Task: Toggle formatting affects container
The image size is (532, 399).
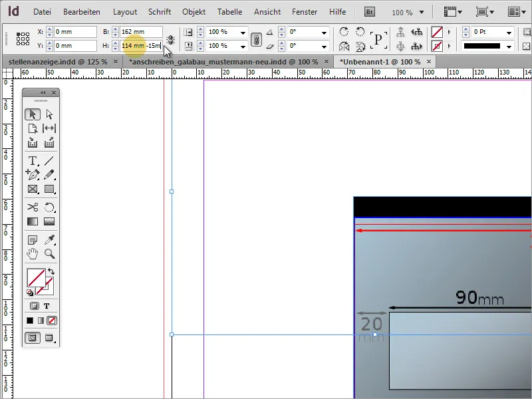Action: 35,306
